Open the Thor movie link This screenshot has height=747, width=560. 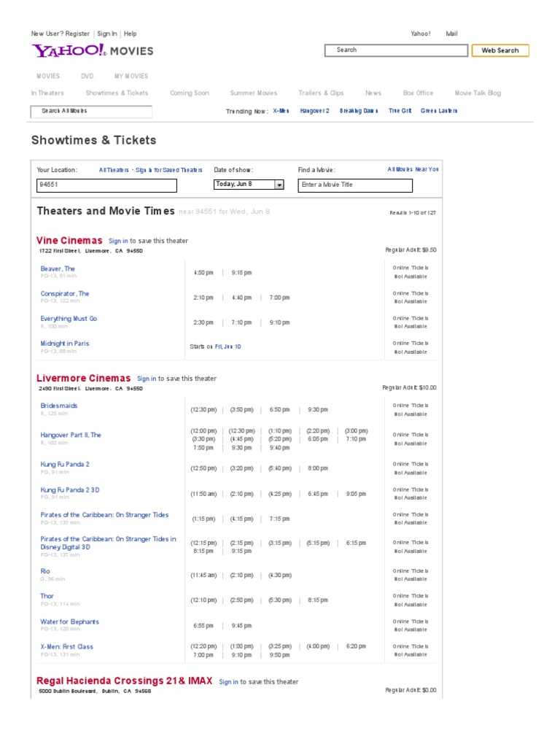point(47,597)
